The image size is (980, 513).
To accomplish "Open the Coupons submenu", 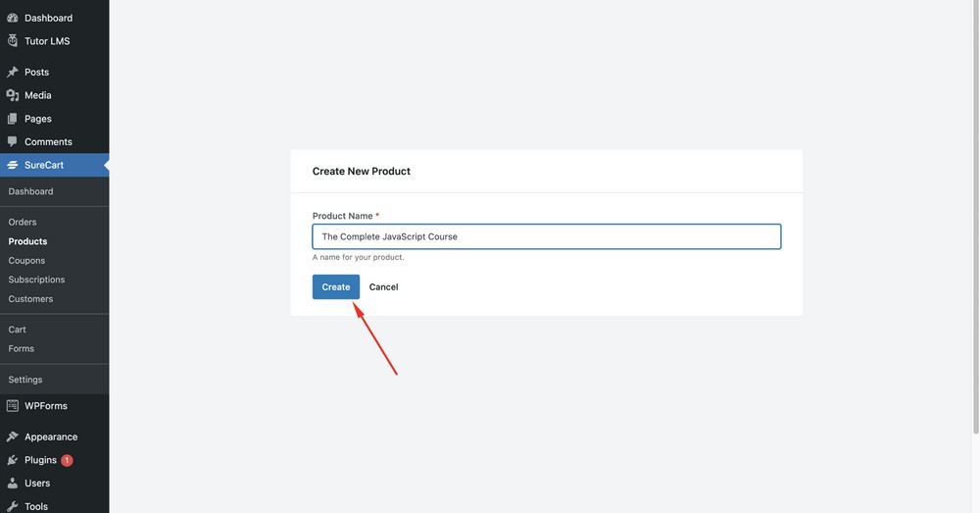I will click(26, 260).
